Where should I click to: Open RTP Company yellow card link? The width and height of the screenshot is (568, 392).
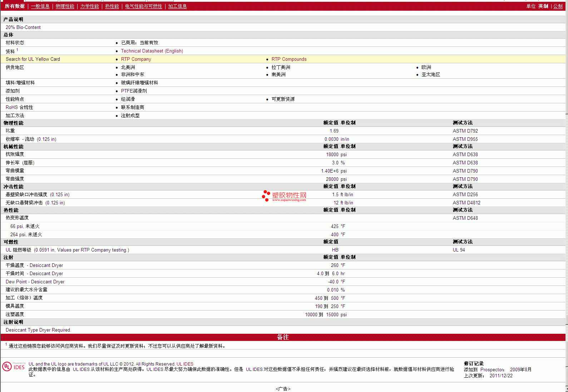pyautogui.click(x=136, y=59)
